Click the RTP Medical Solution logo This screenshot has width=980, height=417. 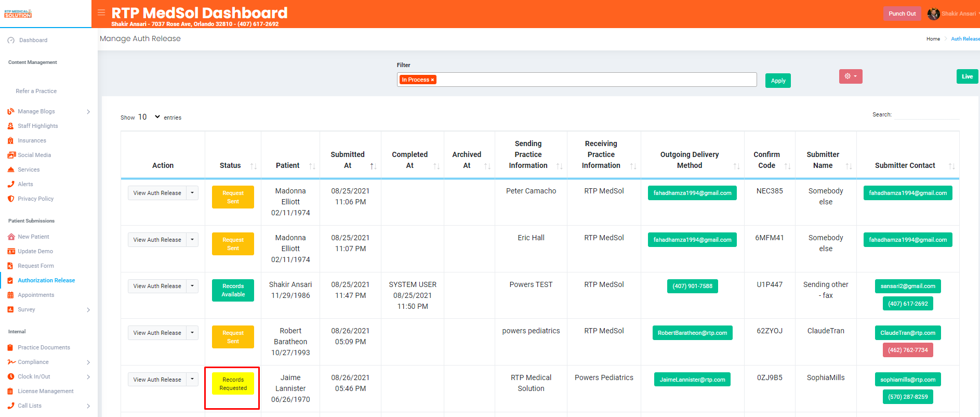[x=18, y=14]
